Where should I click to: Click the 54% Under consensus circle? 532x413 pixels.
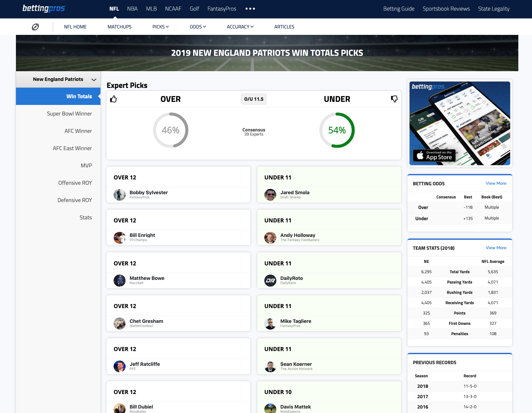(337, 130)
